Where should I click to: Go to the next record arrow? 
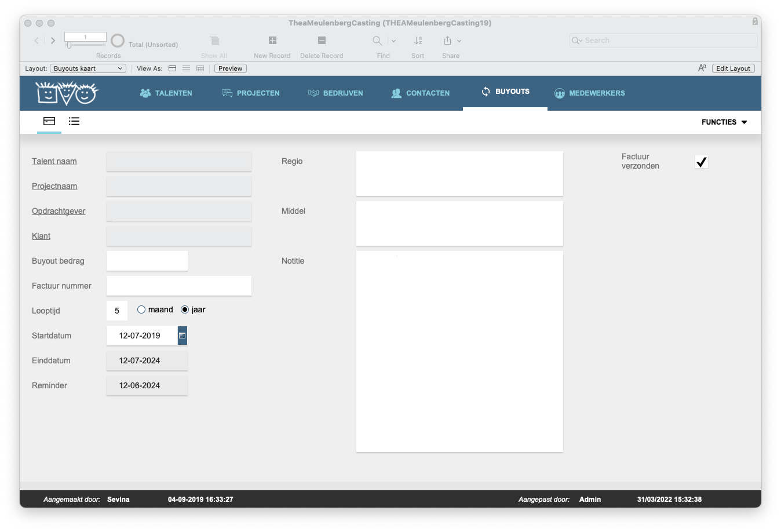click(53, 41)
